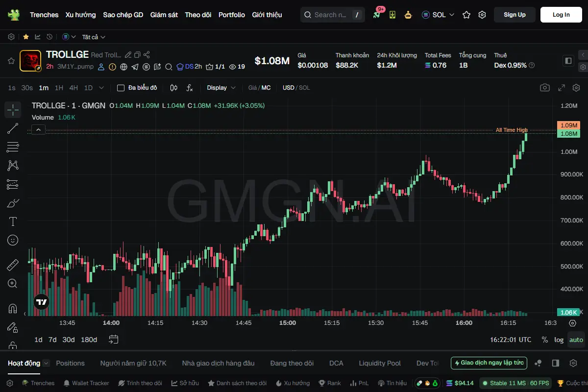
Task: Open the Người nắm giữ 10,7K tab
Action: coord(133,363)
